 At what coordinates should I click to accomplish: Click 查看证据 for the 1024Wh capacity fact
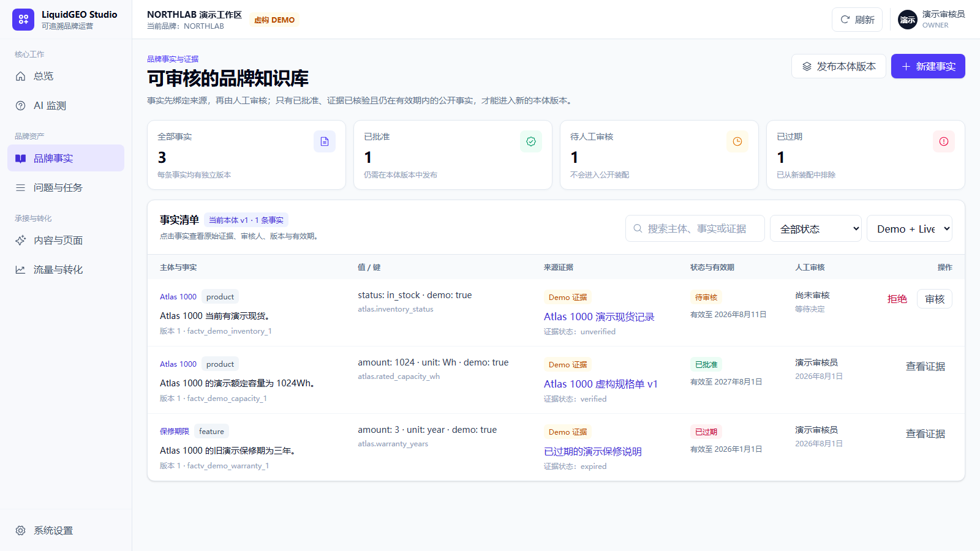925,366
